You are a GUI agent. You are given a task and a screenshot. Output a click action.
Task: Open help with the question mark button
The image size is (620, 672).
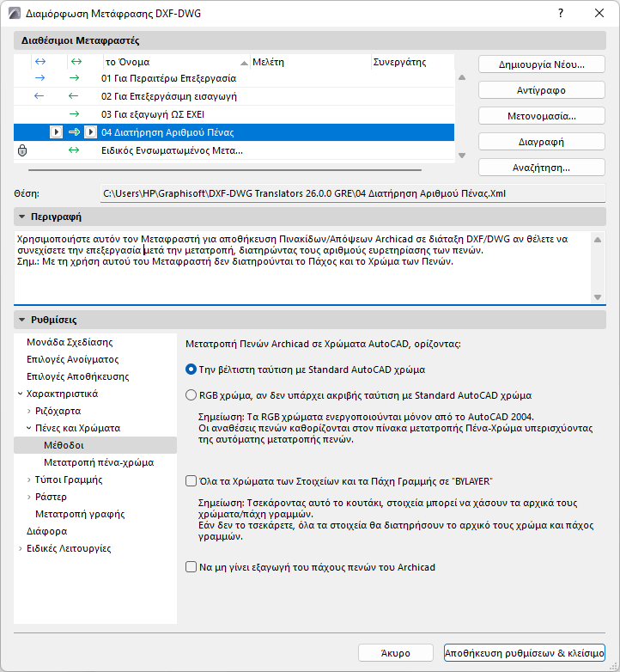pyautogui.click(x=561, y=13)
